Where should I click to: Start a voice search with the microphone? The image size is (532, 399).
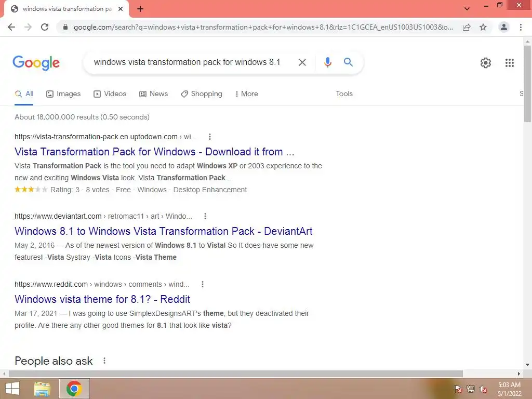click(x=327, y=62)
